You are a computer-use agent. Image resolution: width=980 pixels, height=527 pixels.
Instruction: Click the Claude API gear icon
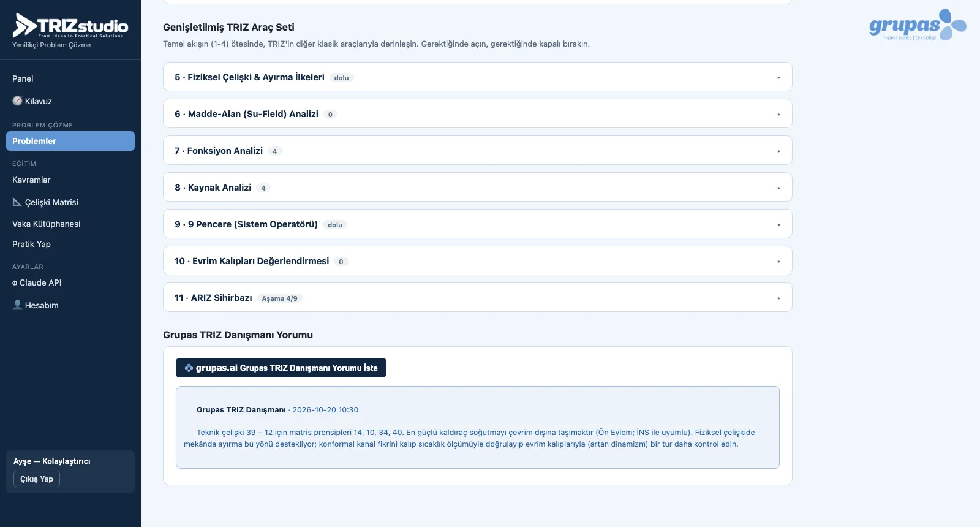pyautogui.click(x=15, y=283)
